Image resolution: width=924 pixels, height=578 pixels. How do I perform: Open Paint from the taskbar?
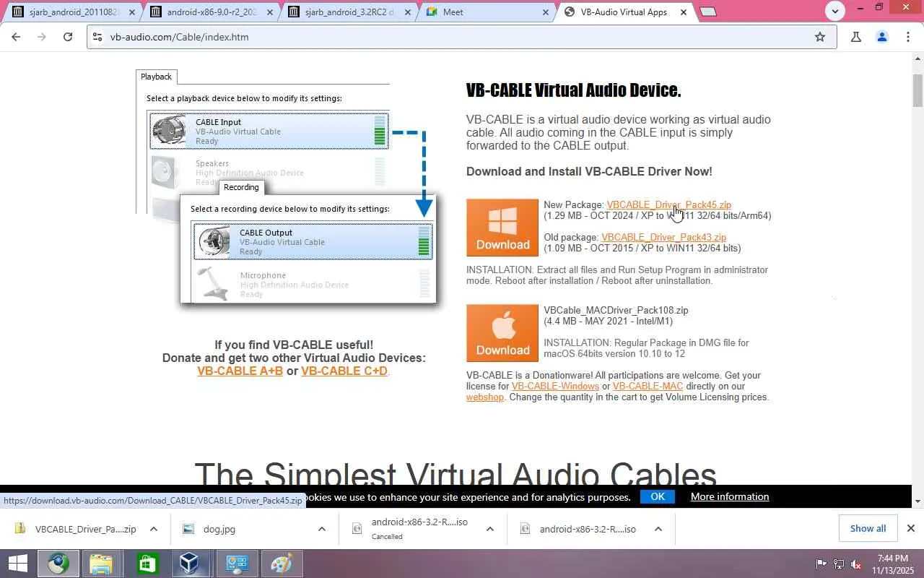pyautogui.click(x=281, y=564)
